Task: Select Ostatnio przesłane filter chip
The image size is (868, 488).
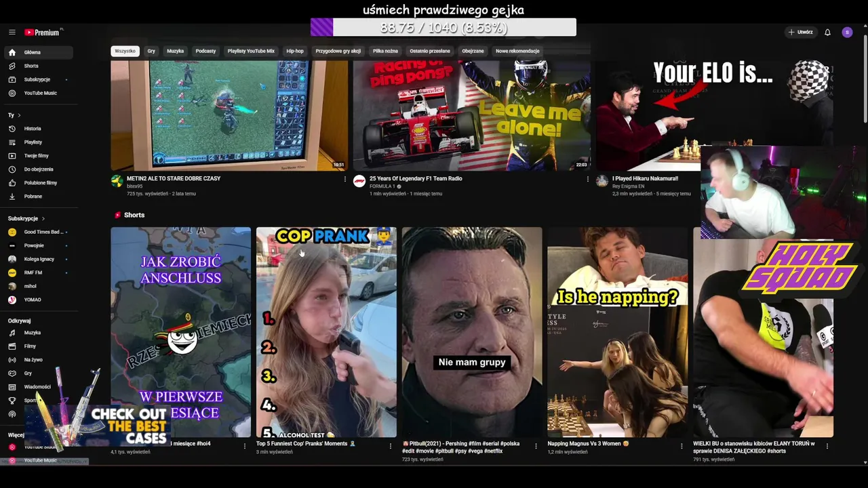Action: point(430,51)
